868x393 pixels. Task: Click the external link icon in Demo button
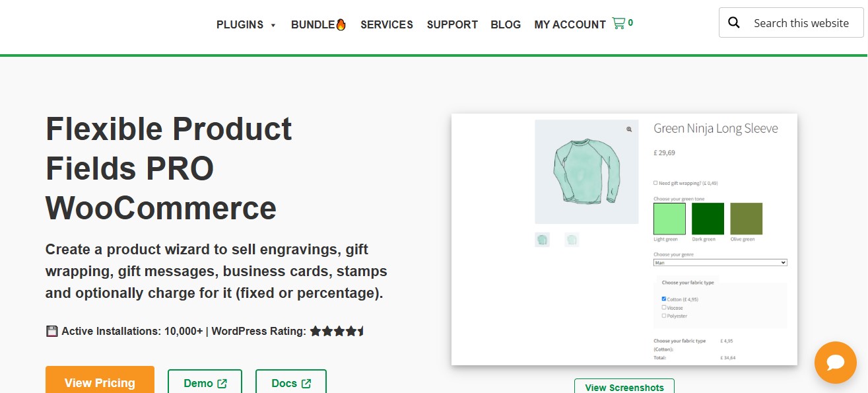[222, 383]
